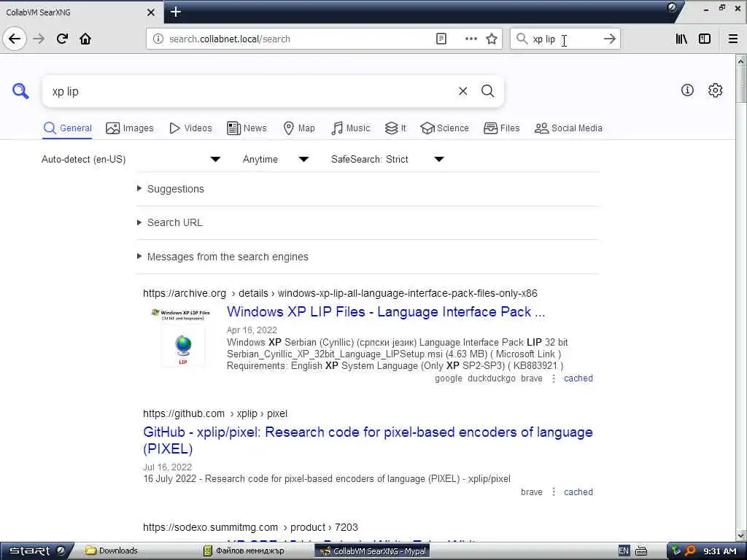747x560 pixels.
Task: Focus the browser toolbar search box
Action: (565, 39)
